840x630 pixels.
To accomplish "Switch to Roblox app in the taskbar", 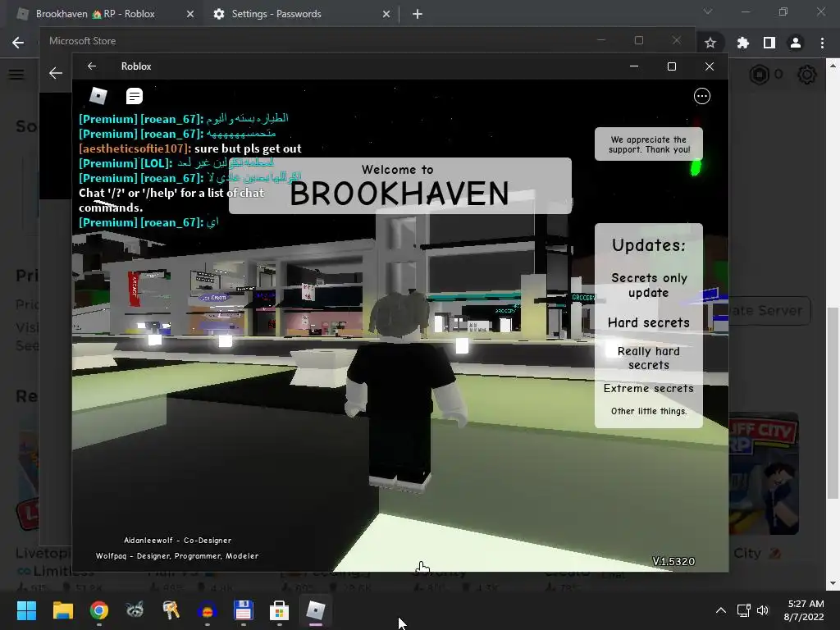I will tap(316, 610).
